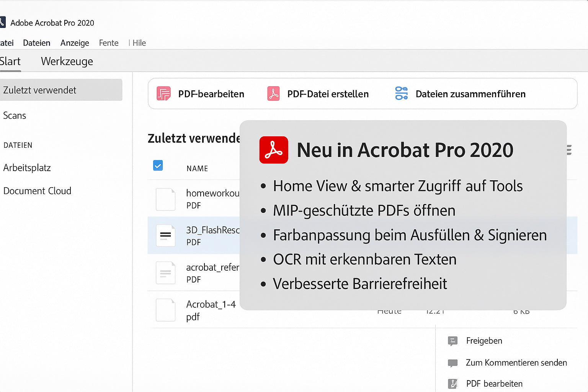Open Scans in the sidebar

click(15, 116)
